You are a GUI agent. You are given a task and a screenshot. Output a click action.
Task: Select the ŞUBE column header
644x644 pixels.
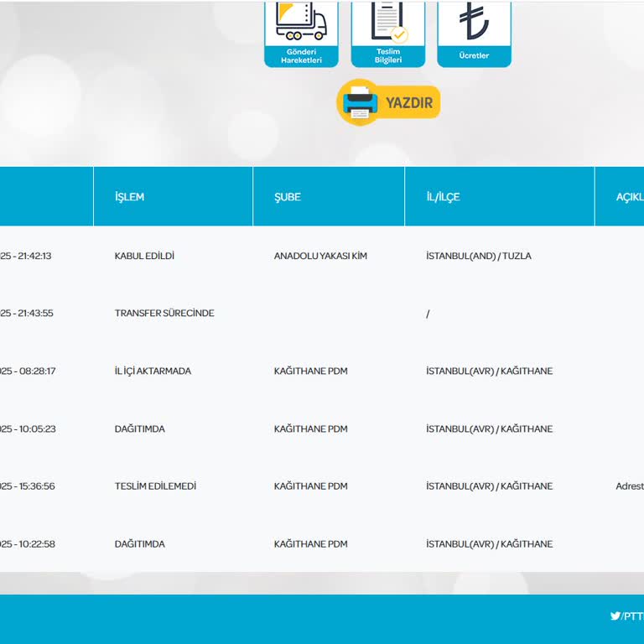[287, 197]
